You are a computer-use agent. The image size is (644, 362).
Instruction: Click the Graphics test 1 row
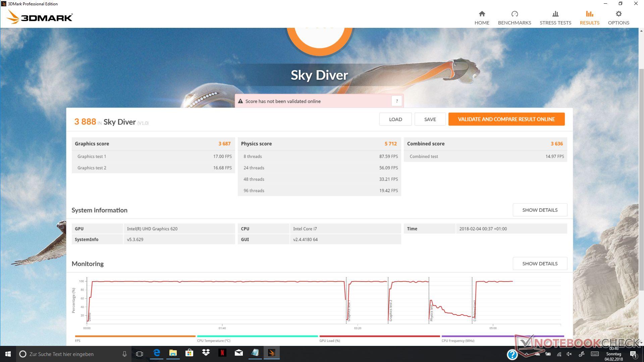coord(153,157)
